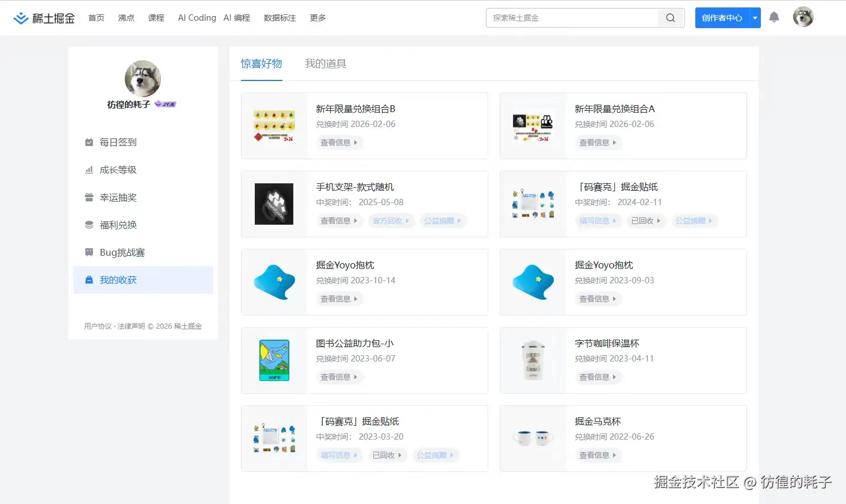Click your husky profile avatar

pos(803,17)
